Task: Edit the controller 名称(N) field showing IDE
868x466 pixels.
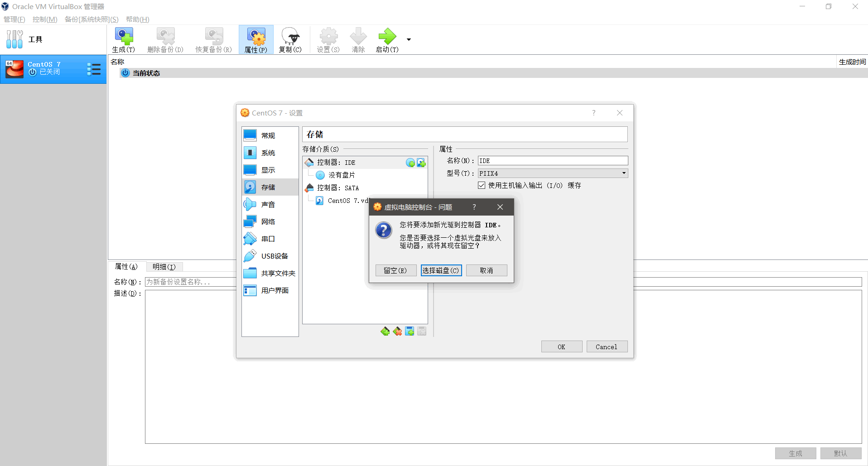Action: tap(553, 161)
